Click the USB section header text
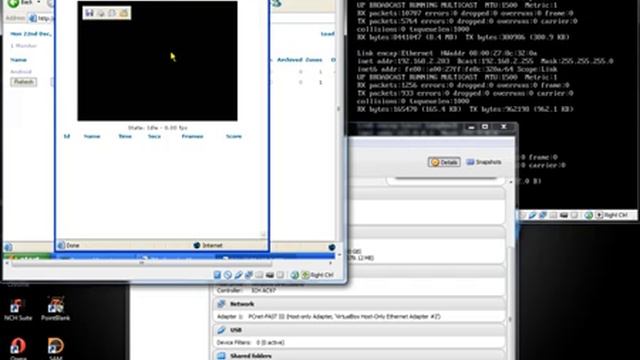640x360 pixels. 236,330
